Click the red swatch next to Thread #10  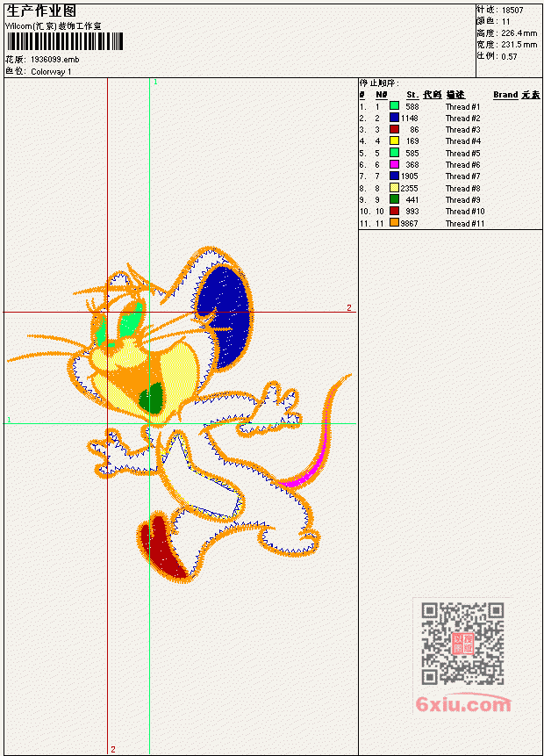tap(394, 211)
